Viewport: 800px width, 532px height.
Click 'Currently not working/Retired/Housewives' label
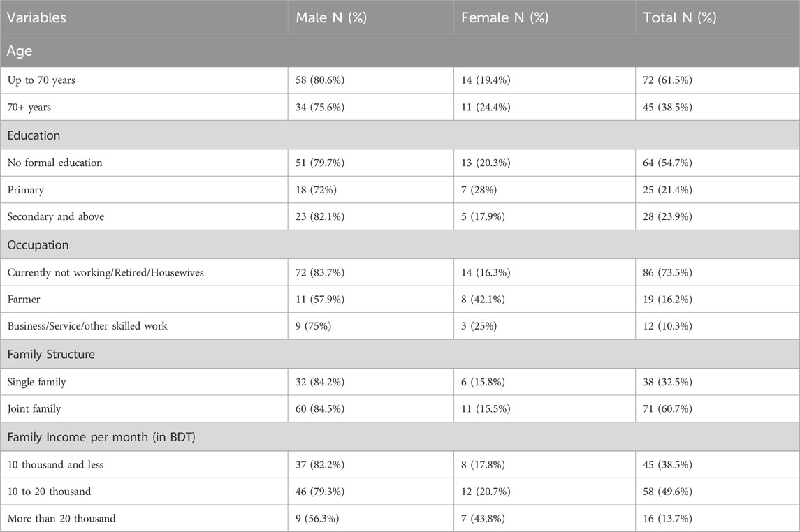105,272
